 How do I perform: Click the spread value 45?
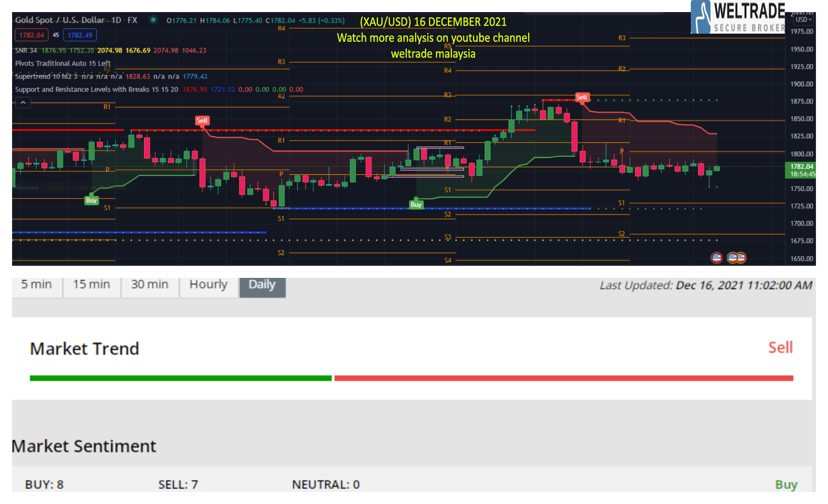click(x=56, y=35)
